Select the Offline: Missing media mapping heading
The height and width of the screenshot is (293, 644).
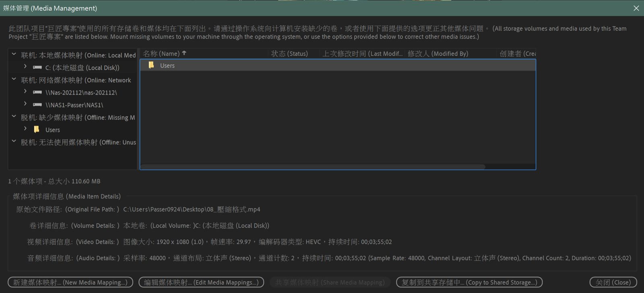pos(78,118)
